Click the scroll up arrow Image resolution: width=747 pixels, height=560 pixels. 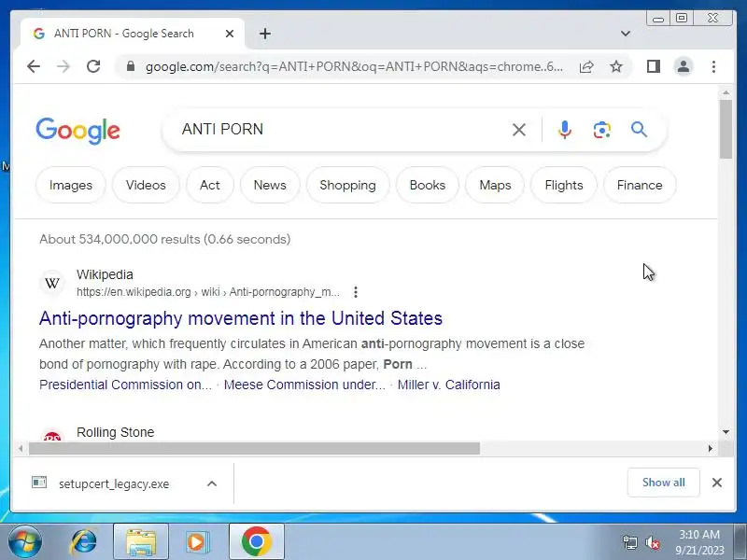[726, 92]
